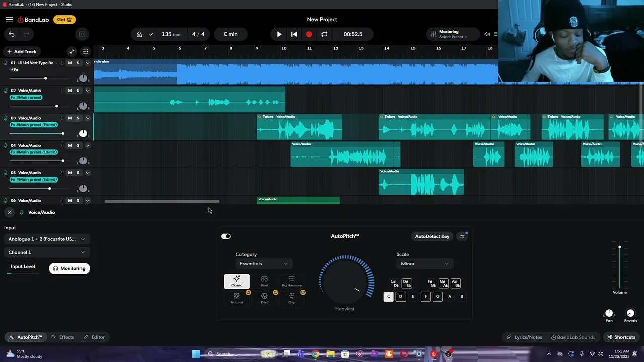This screenshot has width=644, height=362.
Task: Open the Category Essentials dropdown
Action: click(264, 264)
